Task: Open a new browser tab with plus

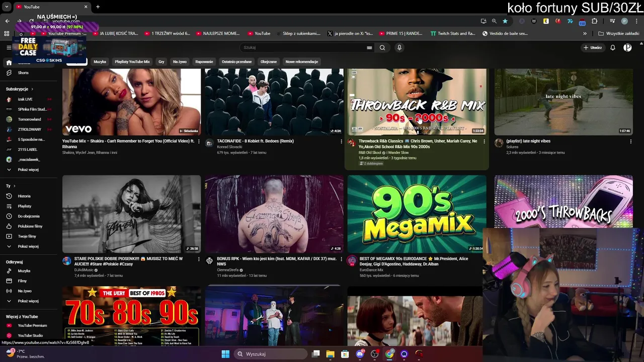Action: coord(98,7)
